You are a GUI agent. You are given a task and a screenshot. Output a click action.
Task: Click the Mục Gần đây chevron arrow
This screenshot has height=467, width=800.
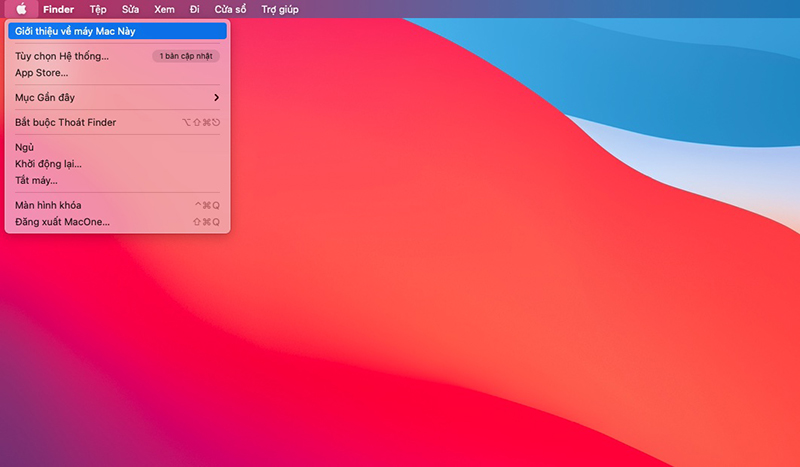[x=216, y=97]
